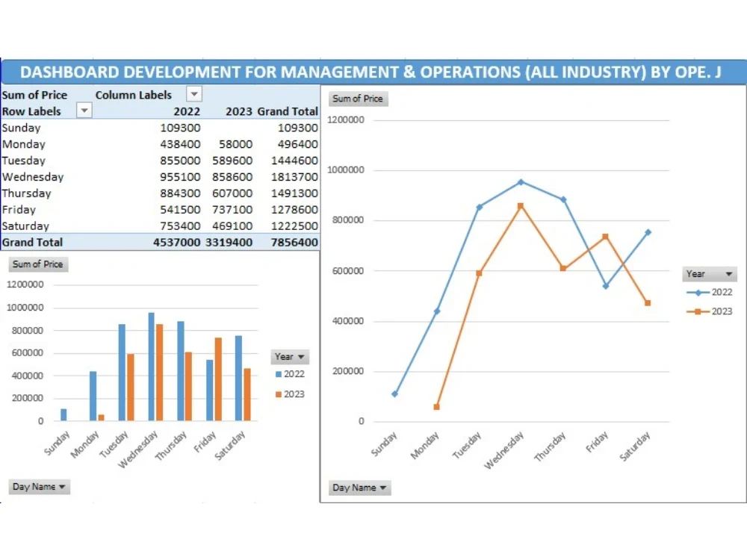Open the Row Labels filter dropdown
Screen dimensions: 747x560
click(x=84, y=111)
